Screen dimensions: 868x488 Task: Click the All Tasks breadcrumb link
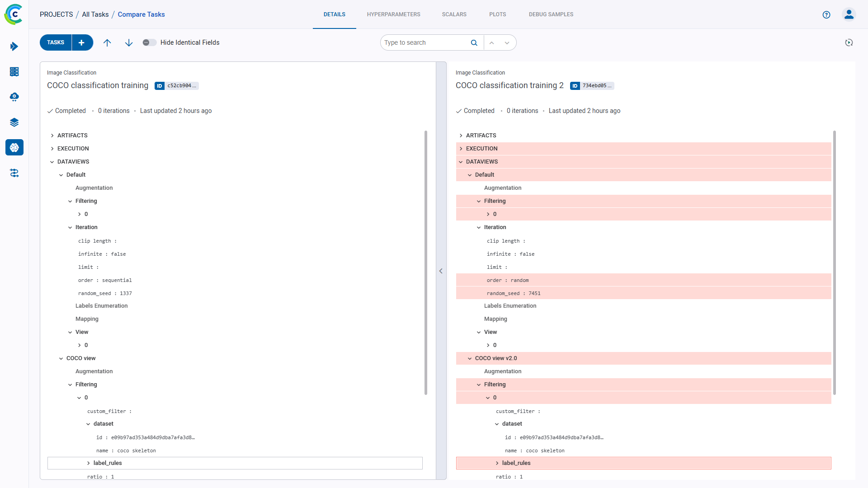95,14
